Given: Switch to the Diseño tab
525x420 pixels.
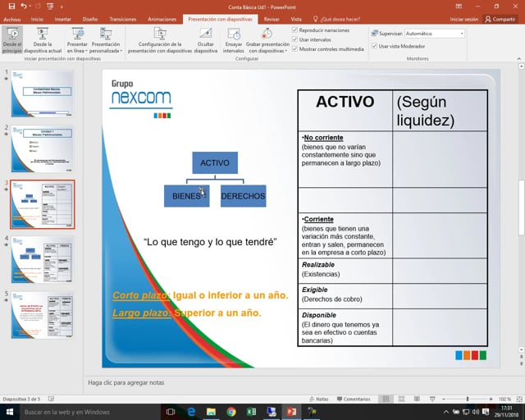Looking at the screenshot, I should click(90, 19).
